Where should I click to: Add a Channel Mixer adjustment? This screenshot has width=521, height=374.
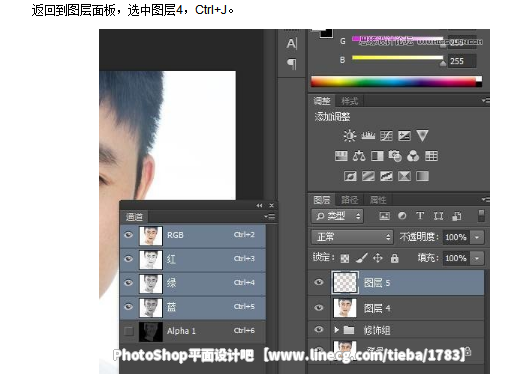coord(413,156)
